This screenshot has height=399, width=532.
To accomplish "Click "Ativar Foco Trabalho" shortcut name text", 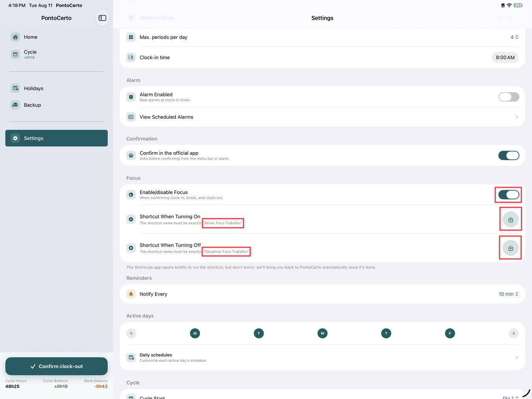I will pyautogui.click(x=223, y=223).
